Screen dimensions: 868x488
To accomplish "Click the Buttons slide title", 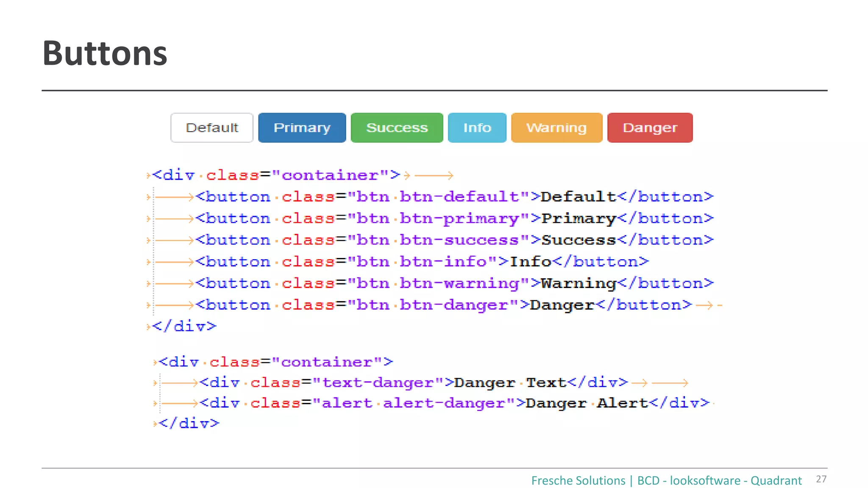I will point(105,54).
